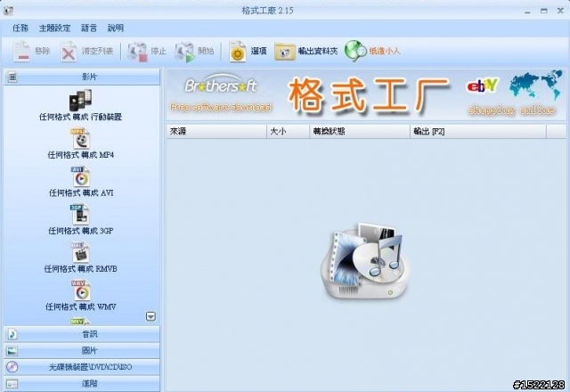The width and height of the screenshot is (570, 392).
Task: Click the scroll-down arrow in video list
Action: click(x=151, y=316)
